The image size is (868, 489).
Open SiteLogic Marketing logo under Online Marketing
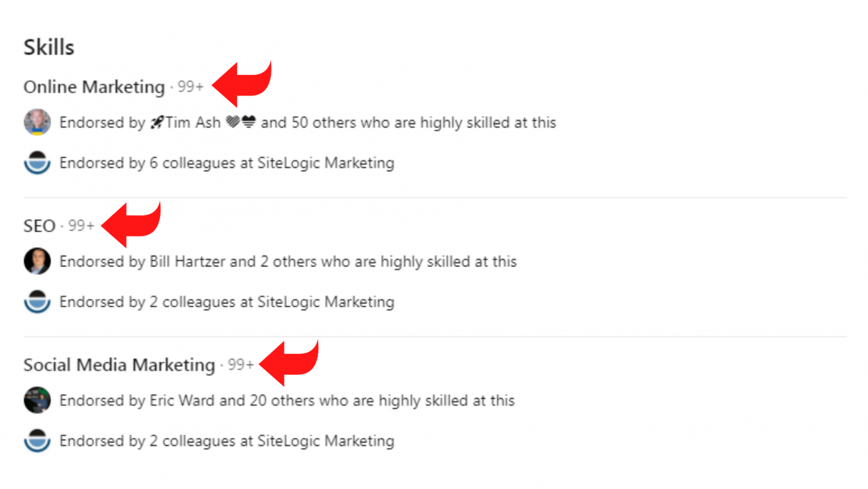click(x=37, y=163)
